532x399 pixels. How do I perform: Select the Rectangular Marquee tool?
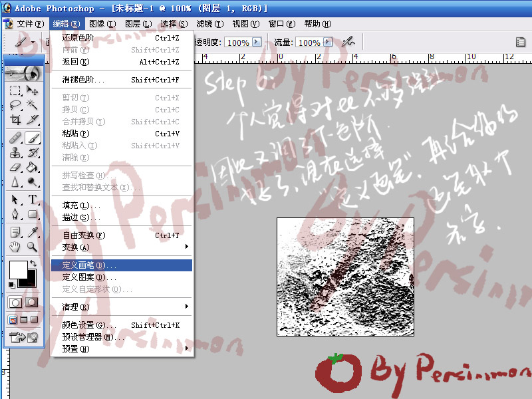point(15,90)
